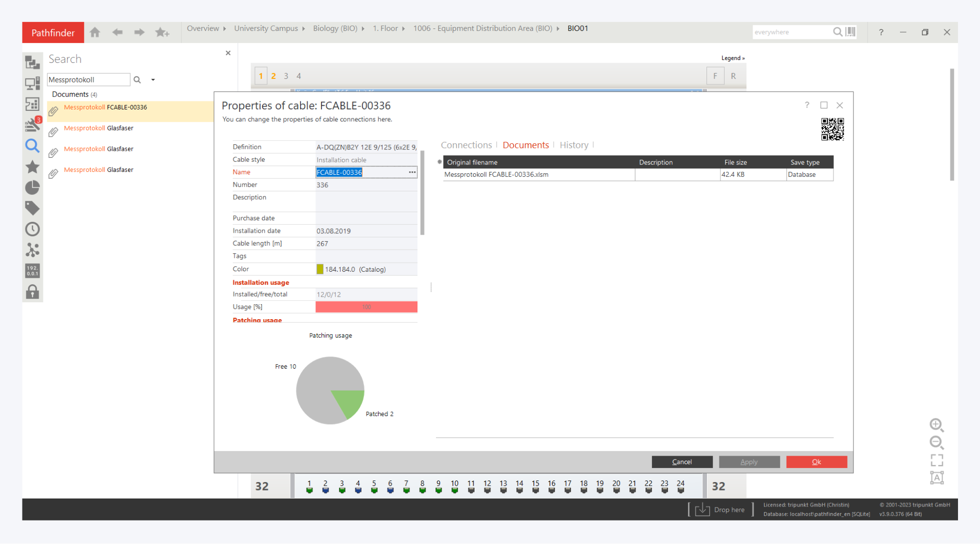The image size is (980, 544).
Task: Switch to the Connections tab
Action: tap(466, 145)
